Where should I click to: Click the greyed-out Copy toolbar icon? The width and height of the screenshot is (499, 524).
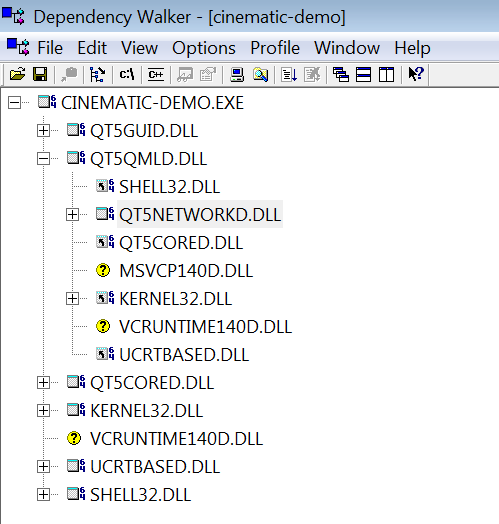69,74
